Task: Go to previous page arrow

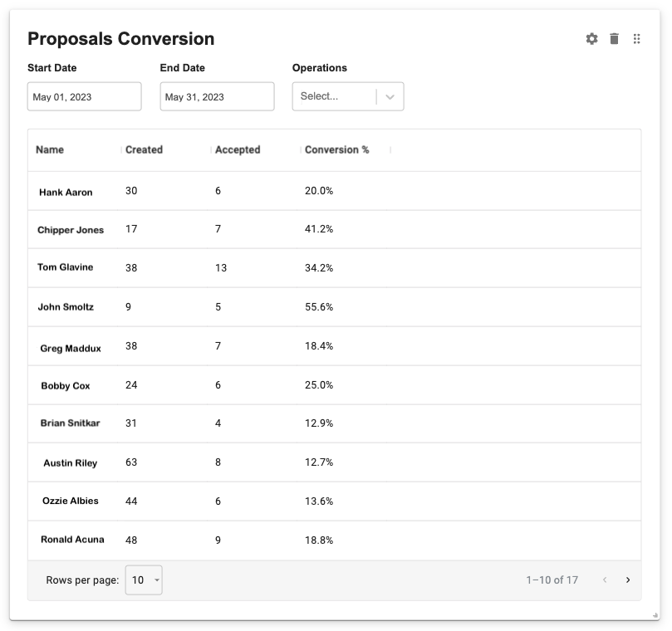Action: click(x=605, y=580)
